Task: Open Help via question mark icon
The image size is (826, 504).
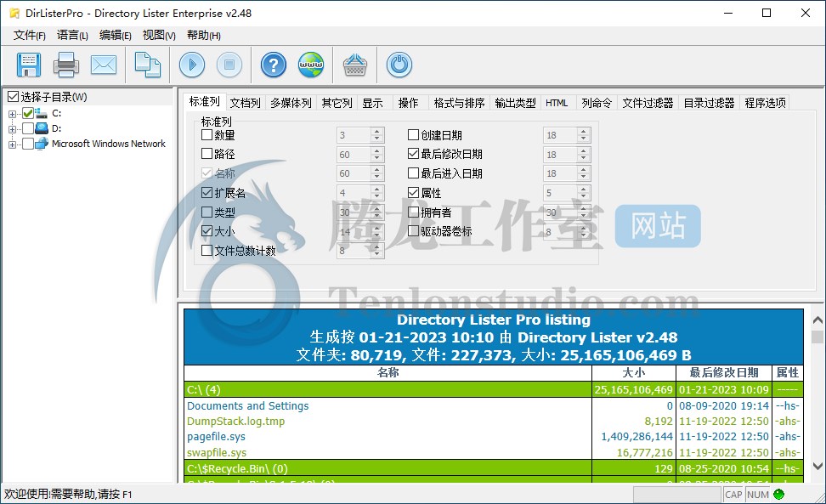Action: 274,65
